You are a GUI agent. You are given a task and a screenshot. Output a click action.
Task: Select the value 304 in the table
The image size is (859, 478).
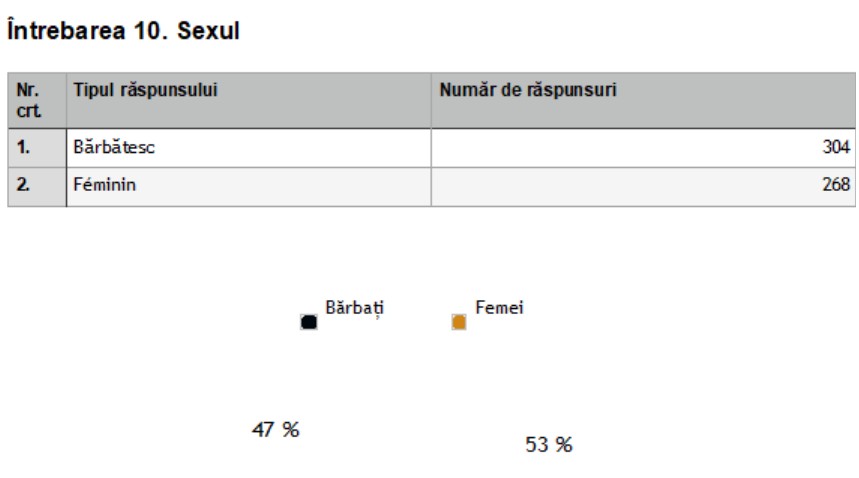(837, 148)
